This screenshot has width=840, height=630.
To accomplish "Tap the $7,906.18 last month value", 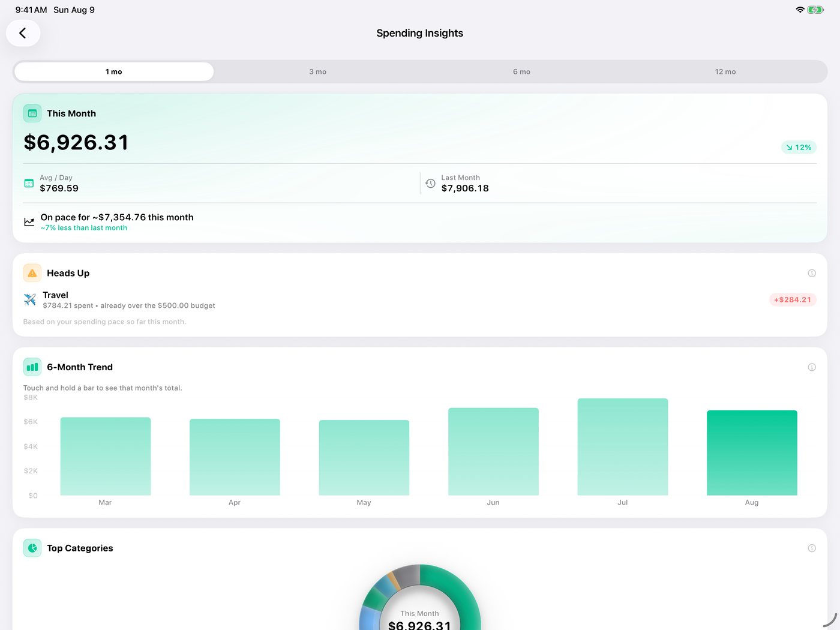I will [465, 188].
